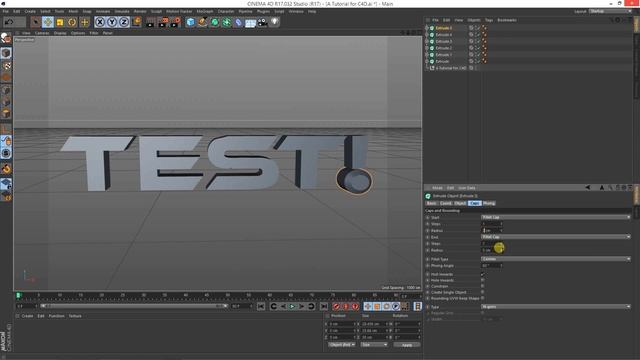Click Render to Picture Viewer icon
The image size is (640, 360).
pyautogui.click(x=163, y=22)
